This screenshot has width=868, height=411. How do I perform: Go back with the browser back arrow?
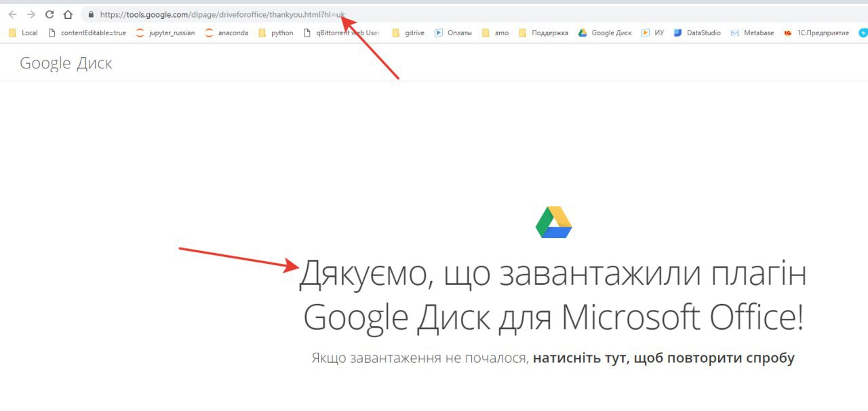coord(13,14)
